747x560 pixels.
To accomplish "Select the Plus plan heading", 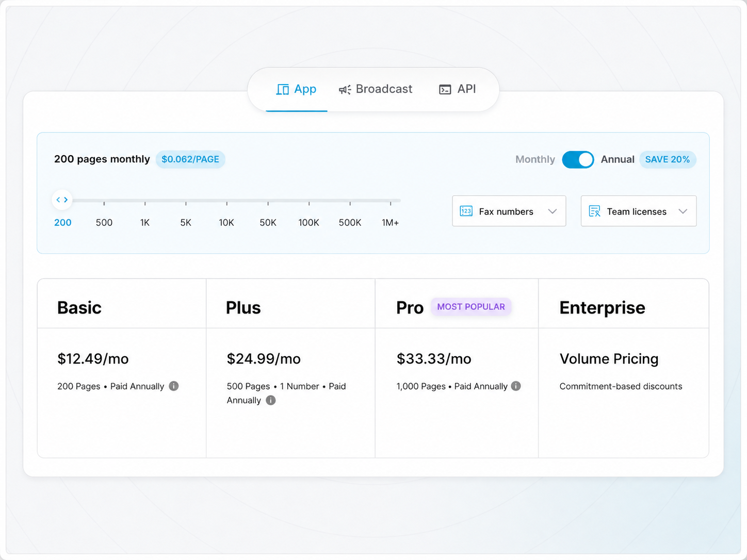I will 243,308.
